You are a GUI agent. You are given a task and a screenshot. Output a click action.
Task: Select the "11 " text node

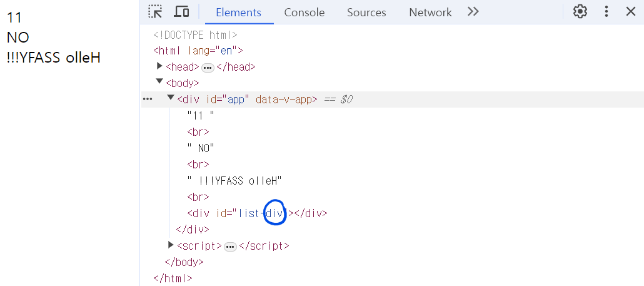pos(201,116)
